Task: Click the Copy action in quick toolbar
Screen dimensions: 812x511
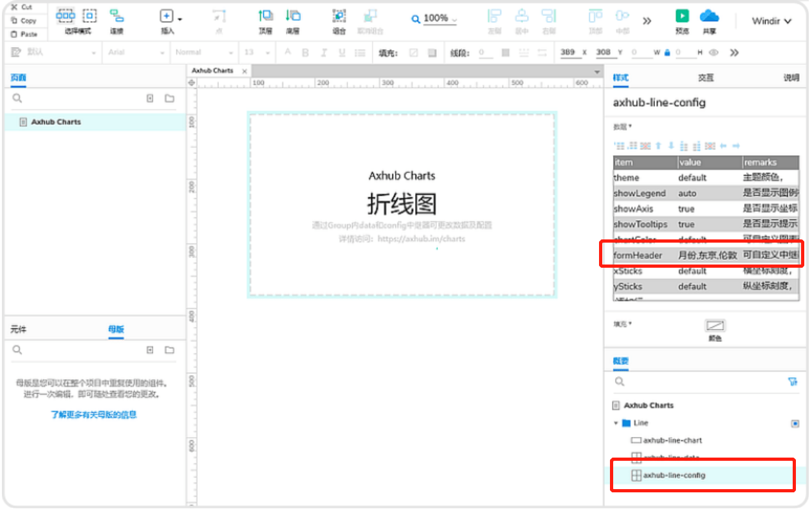Action: click(x=24, y=20)
